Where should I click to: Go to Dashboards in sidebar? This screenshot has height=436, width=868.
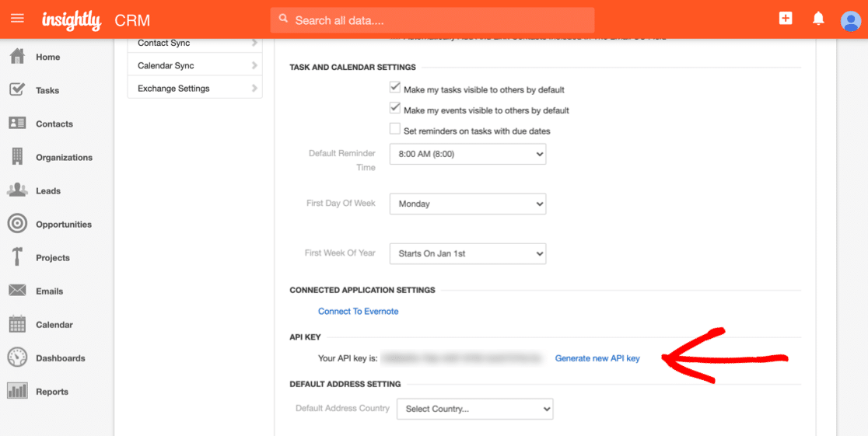[61, 358]
